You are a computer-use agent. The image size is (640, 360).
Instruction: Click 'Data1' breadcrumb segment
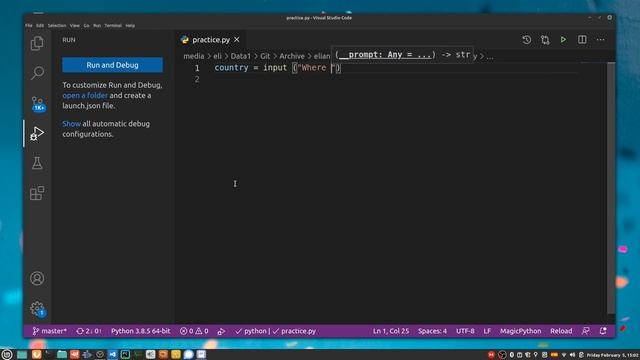tap(241, 56)
